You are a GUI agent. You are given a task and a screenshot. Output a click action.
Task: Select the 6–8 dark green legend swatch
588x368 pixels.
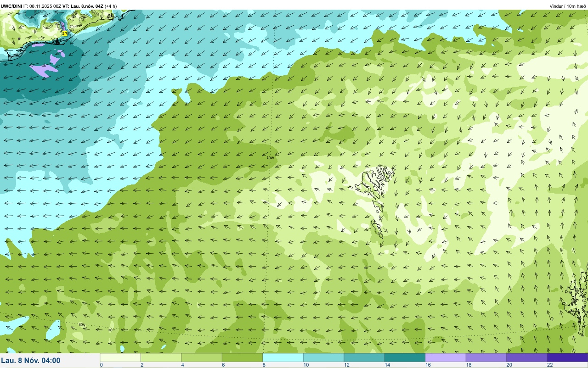tap(242, 357)
